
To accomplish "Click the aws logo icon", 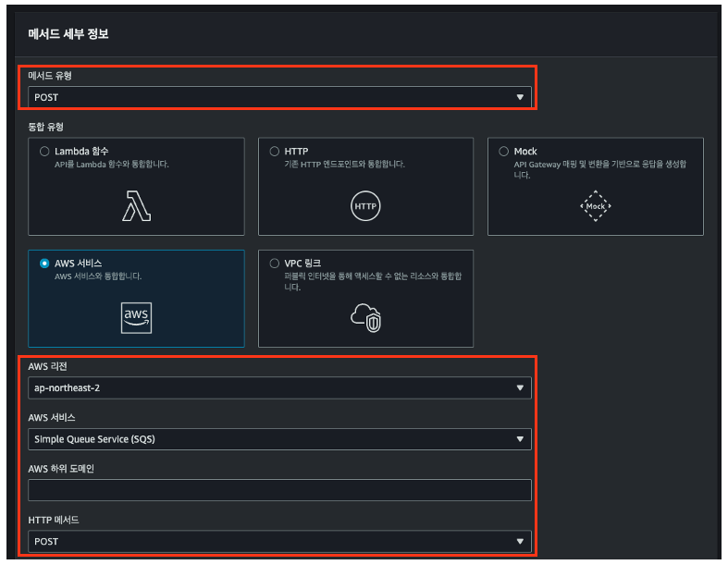I will 137,318.
